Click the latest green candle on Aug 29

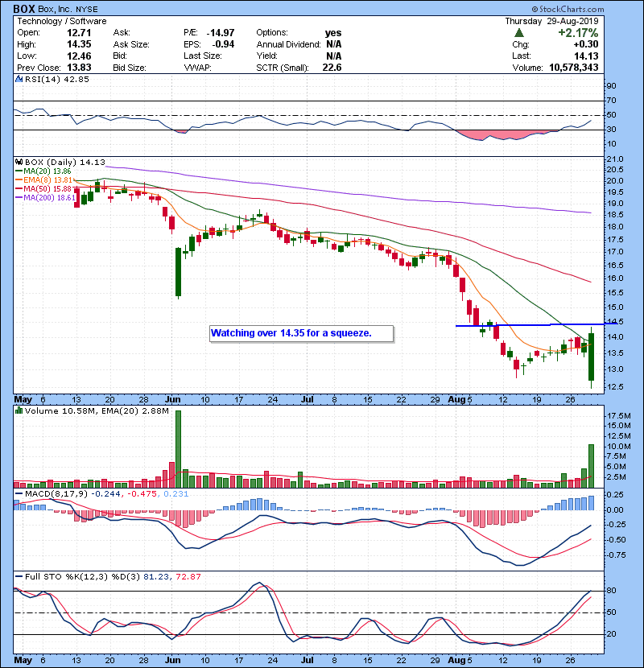coord(591,357)
